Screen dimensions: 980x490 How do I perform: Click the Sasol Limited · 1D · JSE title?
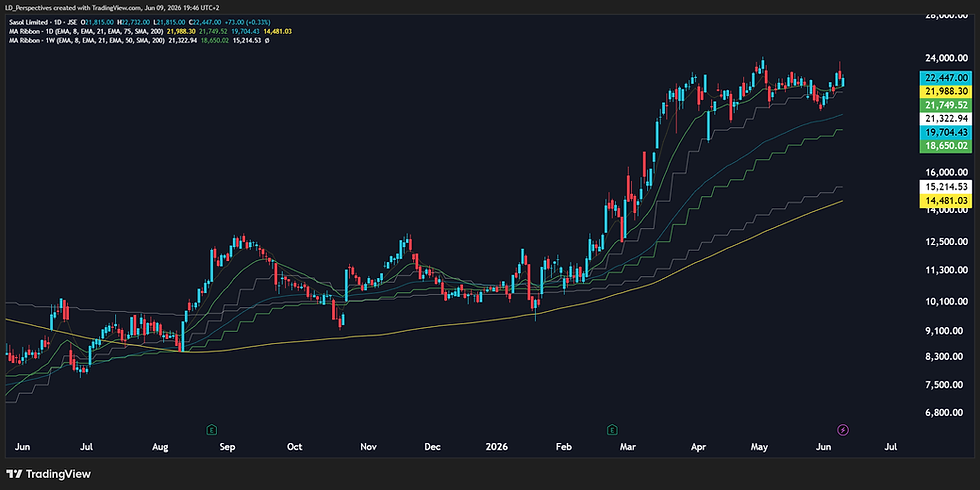point(42,22)
